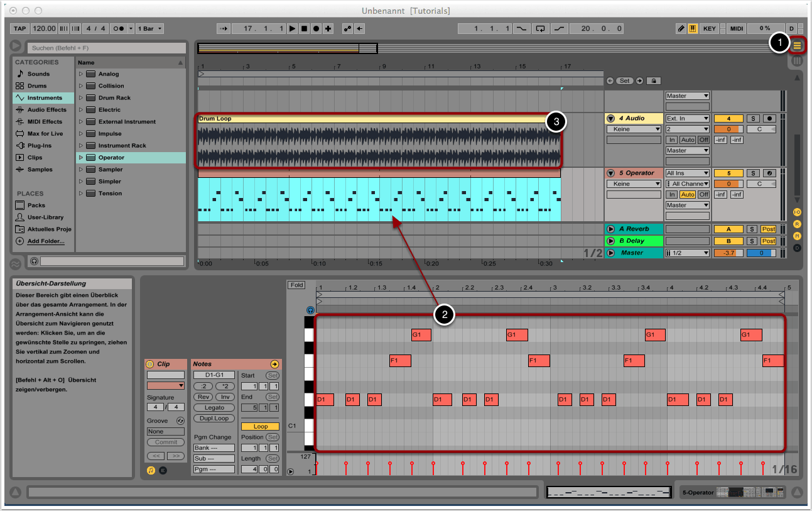Viewport: 812px width, 511px height.
Task: Click the Groove hot-swap icon
Action: [x=180, y=420]
